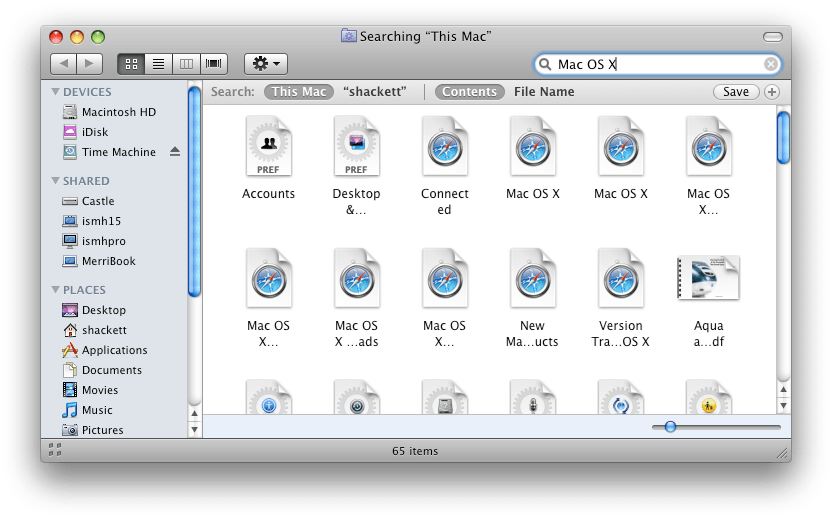Add search criteria with plus button
The height and width of the screenshot is (518, 832).
coord(771,92)
